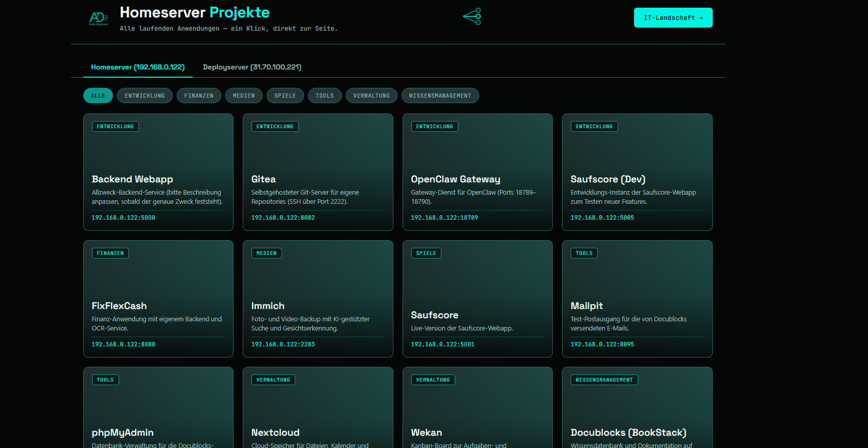Filter projects by MEDIEN chip
This screenshot has width=868, height=448.
point(244,96)
